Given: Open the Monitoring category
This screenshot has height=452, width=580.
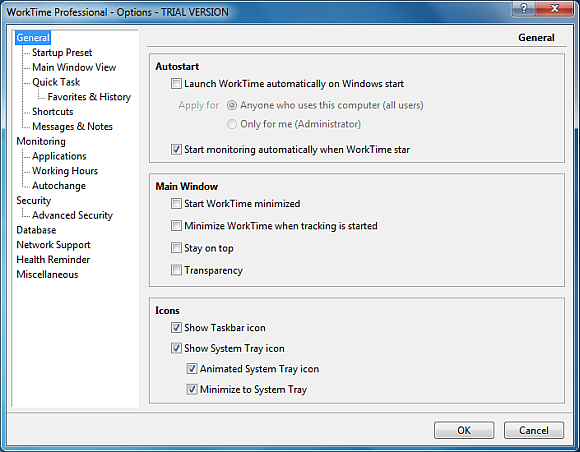Looking at the screenshot, I should 41,141.
